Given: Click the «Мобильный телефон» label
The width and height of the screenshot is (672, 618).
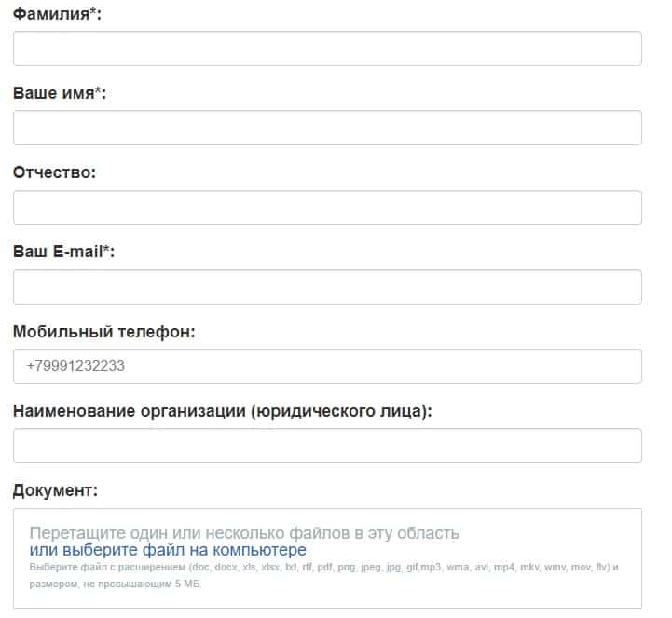Looking at the screenshot, I should pyautogui.click(x=103, y=332).
